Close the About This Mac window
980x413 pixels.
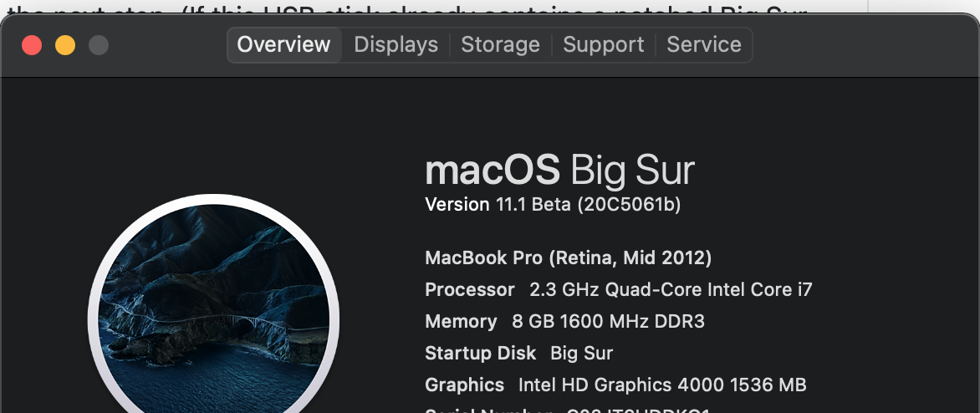coord(32,45)
